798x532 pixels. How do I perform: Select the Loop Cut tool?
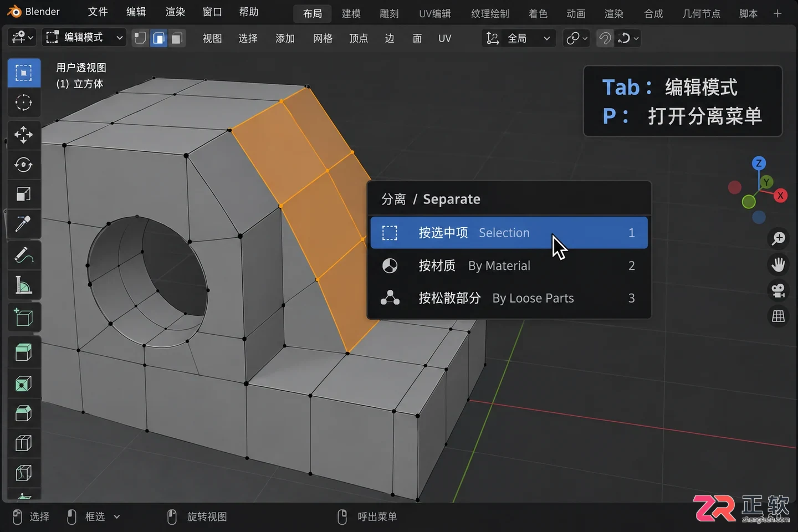pyautogui.click(x=24, y=443)
